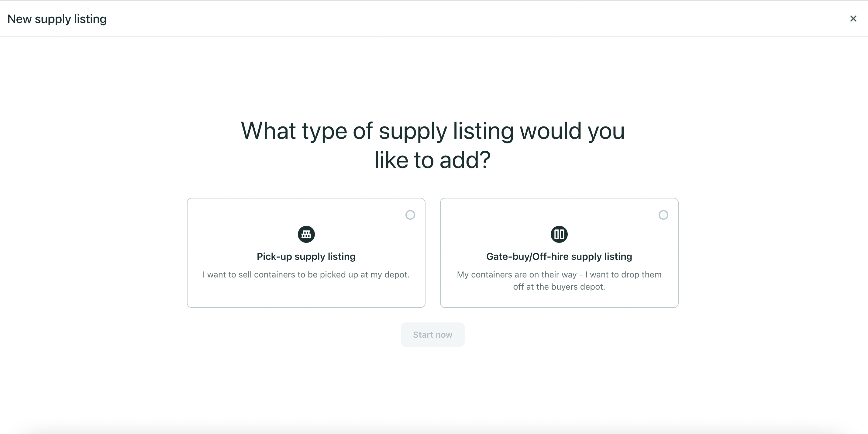Click the "picked up at my depot" description
The width and height of the screenshot is (868, 434).
click(364, 275)
